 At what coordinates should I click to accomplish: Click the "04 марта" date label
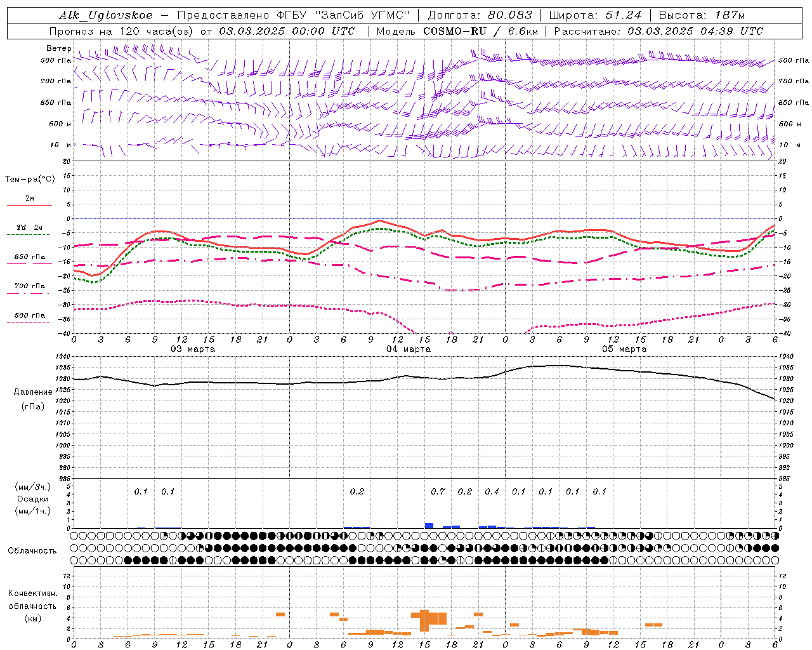[x=409, y=349]
